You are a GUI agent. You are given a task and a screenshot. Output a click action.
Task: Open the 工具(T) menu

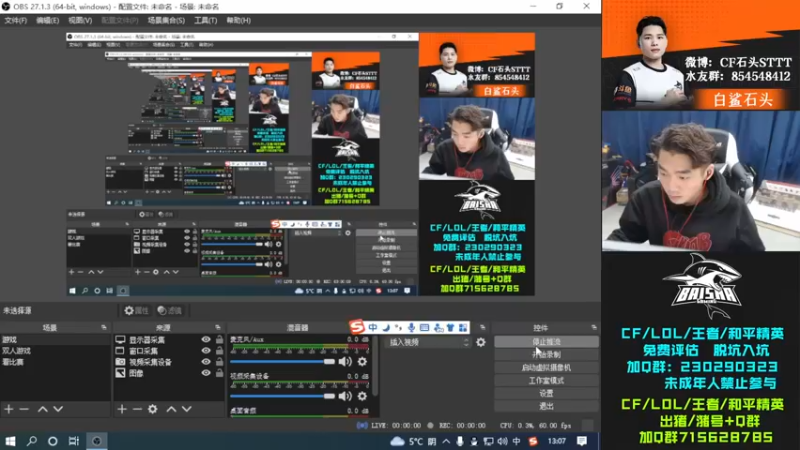pos(205,20)
